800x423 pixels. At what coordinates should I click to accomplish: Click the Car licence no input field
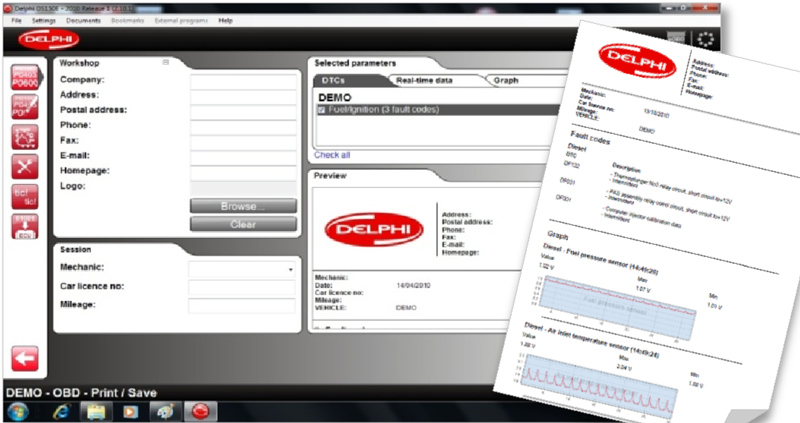pos(242,287)
